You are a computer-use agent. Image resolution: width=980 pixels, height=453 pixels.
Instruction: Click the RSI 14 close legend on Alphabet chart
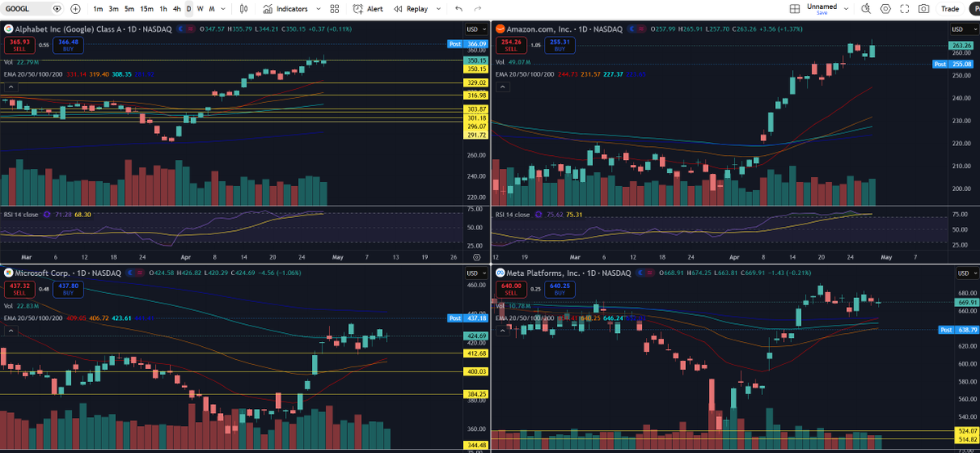[21, 214]
